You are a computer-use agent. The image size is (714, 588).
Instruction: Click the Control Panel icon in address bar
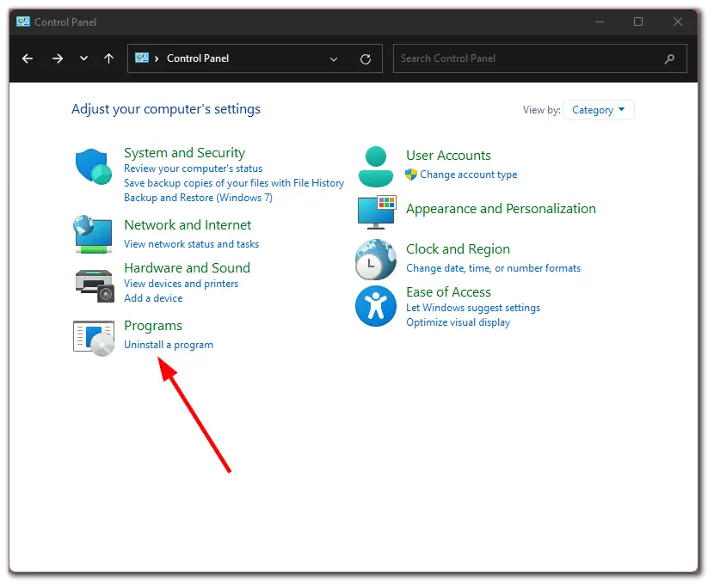(x=142, y=58)
